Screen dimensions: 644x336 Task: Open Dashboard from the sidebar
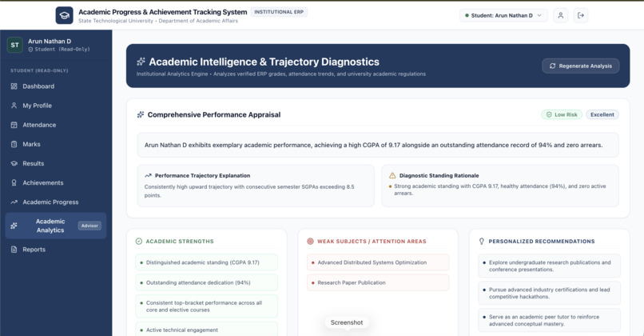click(x=56, y=86)
